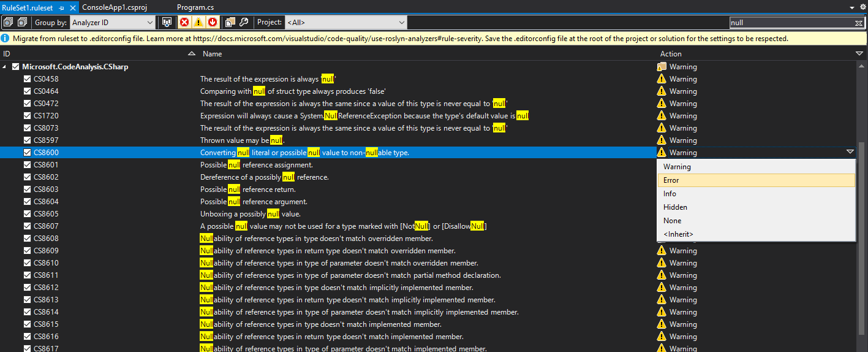Uncheck the Microsoft.CodeAnalysis.CSharp group checkbox
This screenshot has width=868, height=352.
pos(16,67)
